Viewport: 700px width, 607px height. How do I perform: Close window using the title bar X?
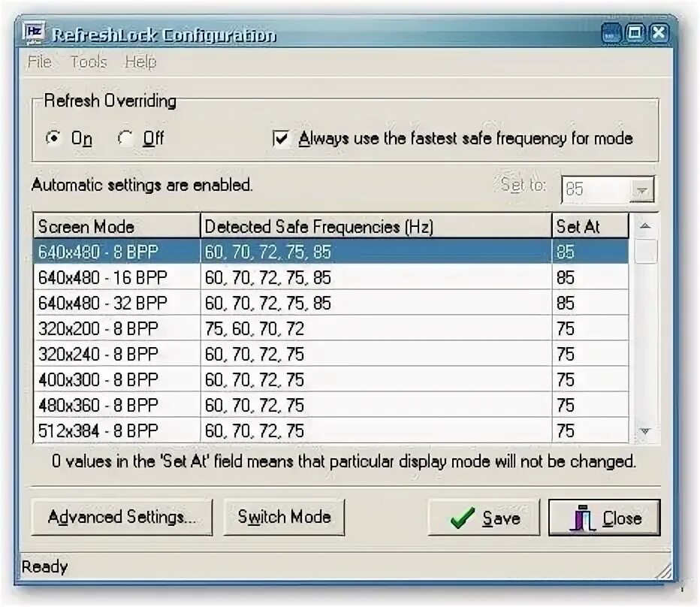coord(659,34)
